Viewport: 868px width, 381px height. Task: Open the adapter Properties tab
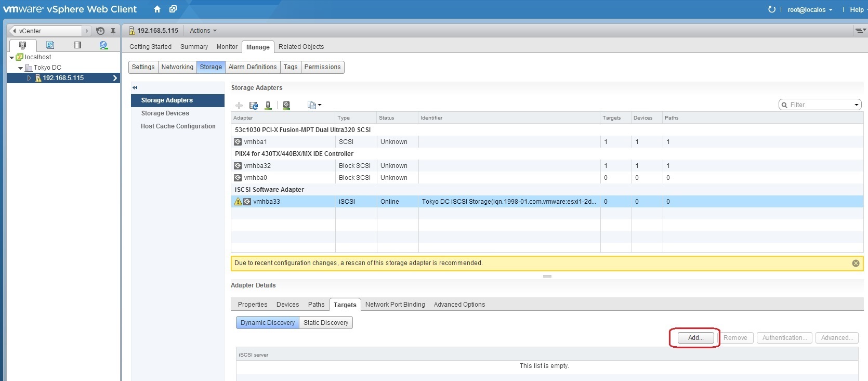253,305
